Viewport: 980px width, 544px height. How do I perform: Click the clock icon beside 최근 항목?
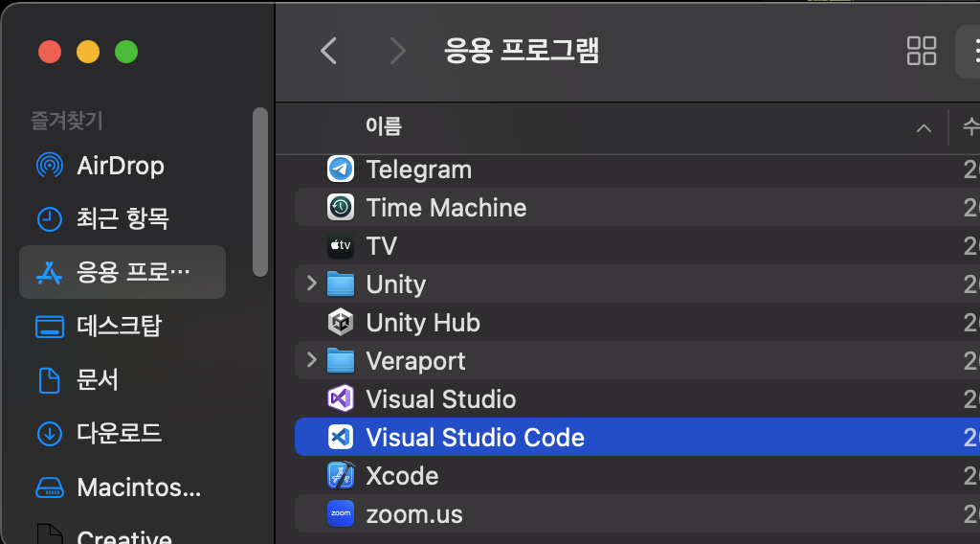pyautogui.click(x=50, y=219)
